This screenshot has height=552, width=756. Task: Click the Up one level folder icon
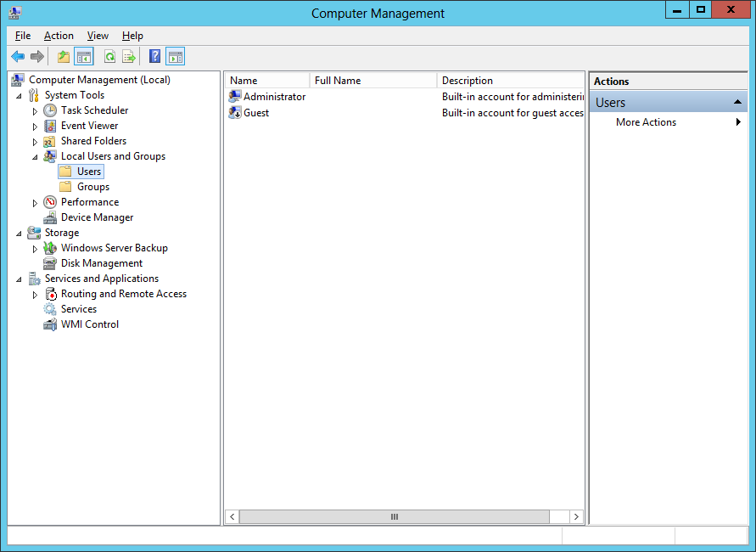click(x=64, y=57)
